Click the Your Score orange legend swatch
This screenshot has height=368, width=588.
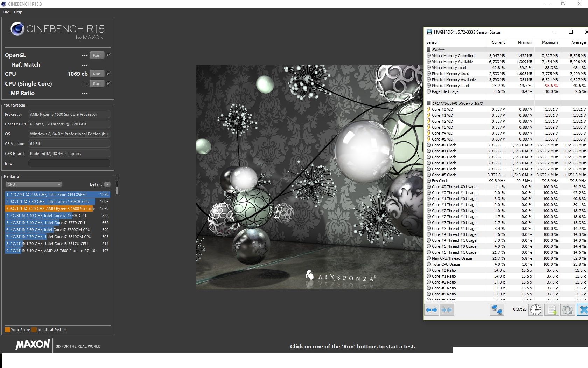tap(7, 330)
